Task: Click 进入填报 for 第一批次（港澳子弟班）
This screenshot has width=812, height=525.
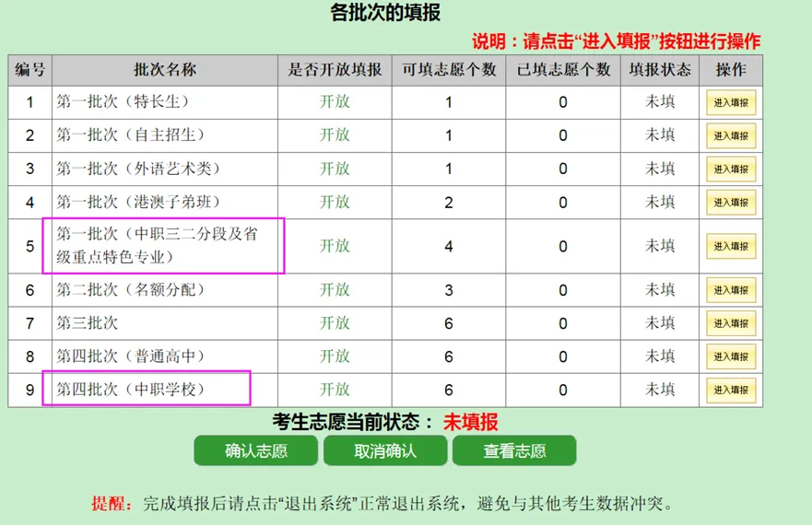Action: click(731, 202)
